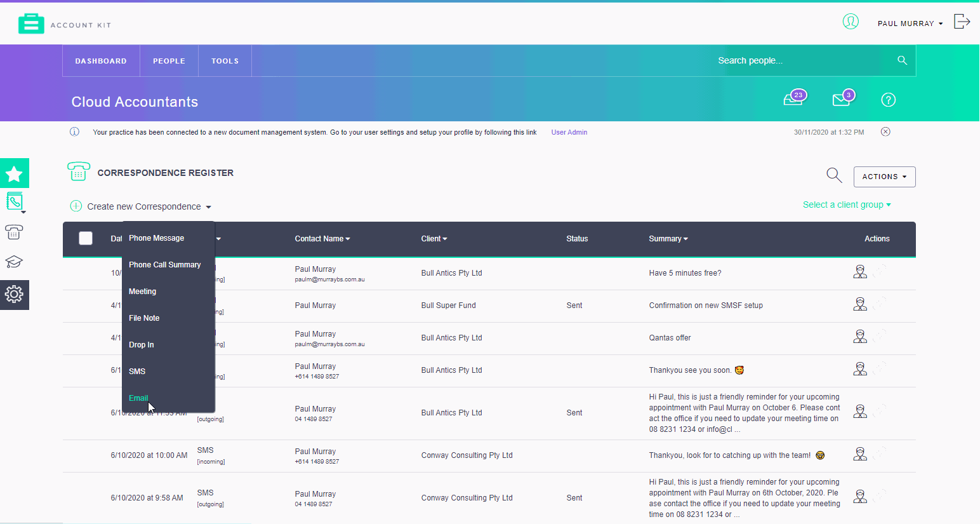
Task: Click person icon for Thankyou see you soon row
Action: pos(860,369)
